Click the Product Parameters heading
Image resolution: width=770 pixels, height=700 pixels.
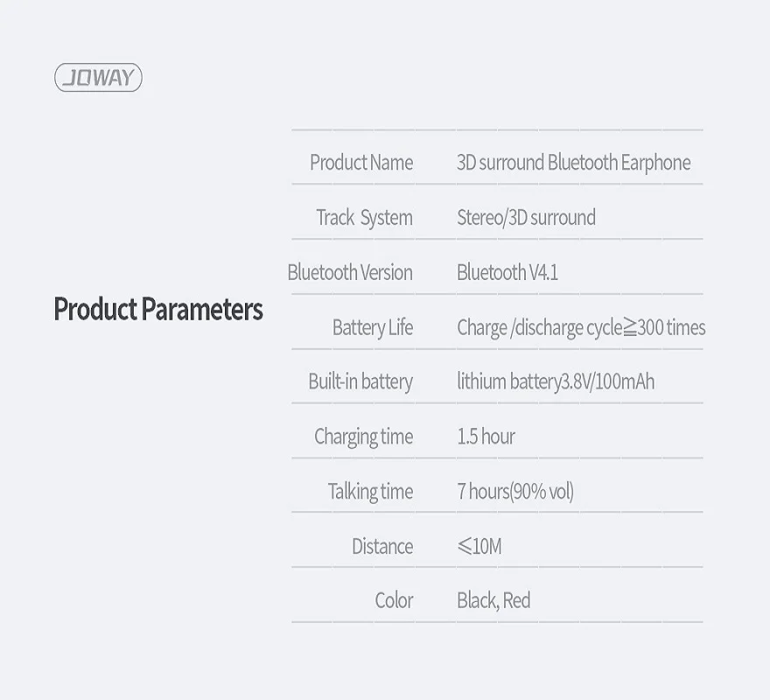(158, 309)
